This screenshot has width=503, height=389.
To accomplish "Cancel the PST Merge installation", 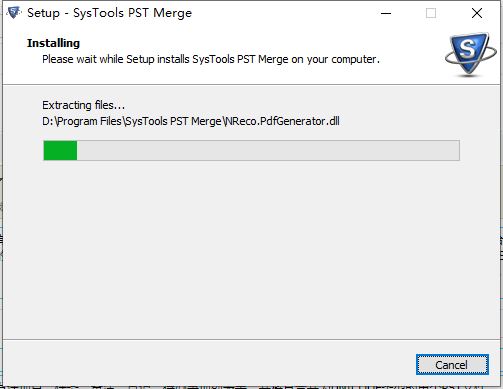I will click(452, 365).
